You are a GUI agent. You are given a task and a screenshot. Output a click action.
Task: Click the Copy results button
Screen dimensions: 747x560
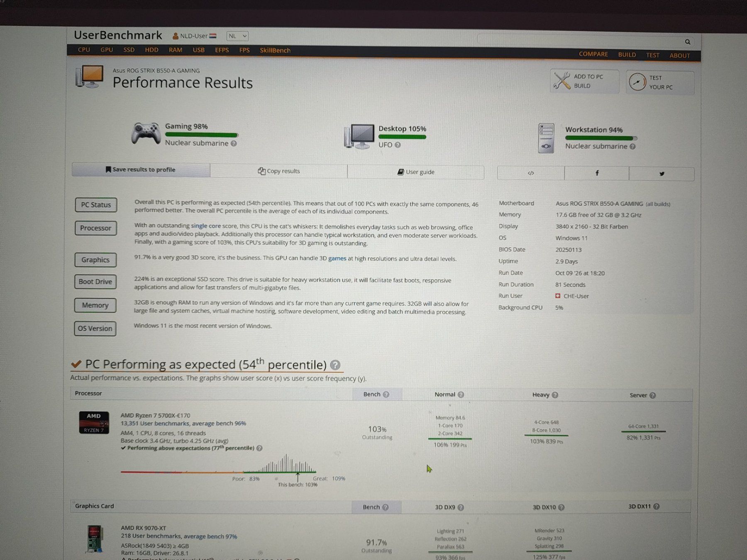pos(279,171)
